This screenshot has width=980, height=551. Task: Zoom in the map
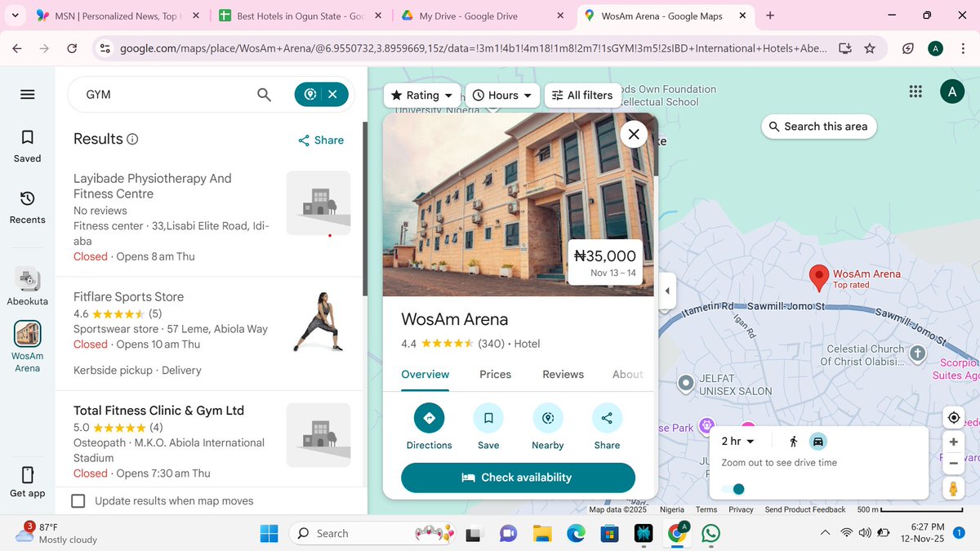click(x=953, y=442)
